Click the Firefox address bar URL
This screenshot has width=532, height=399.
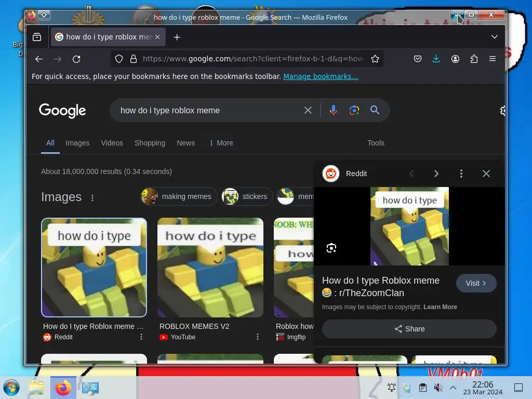253,59
